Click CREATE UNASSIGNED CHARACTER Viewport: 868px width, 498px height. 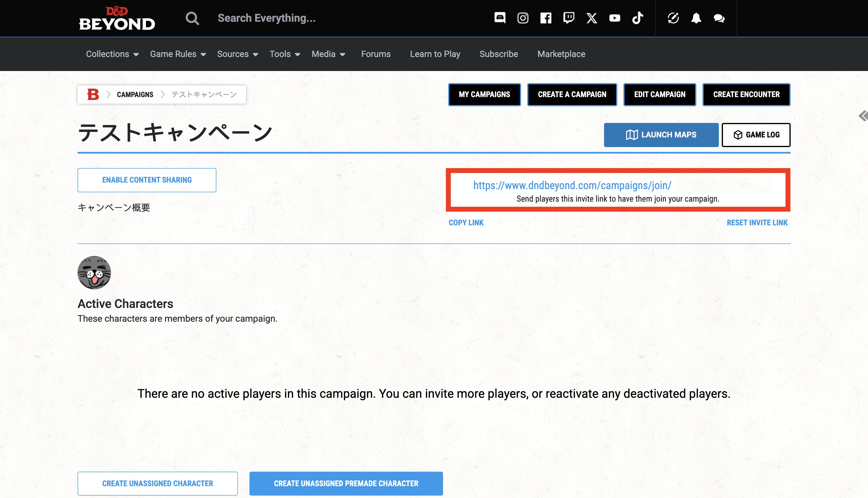157,483
